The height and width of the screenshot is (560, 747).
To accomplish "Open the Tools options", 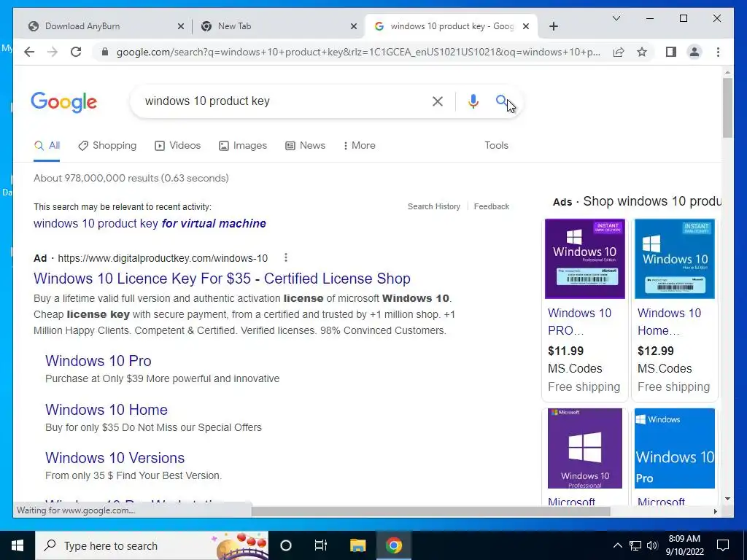I will pyautogui.click(x=496, y=145).
